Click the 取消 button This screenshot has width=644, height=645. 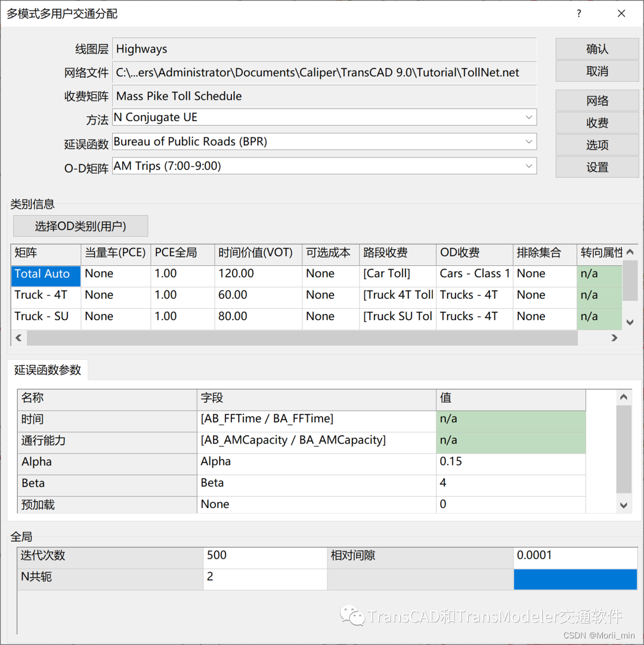click(596, 71)
